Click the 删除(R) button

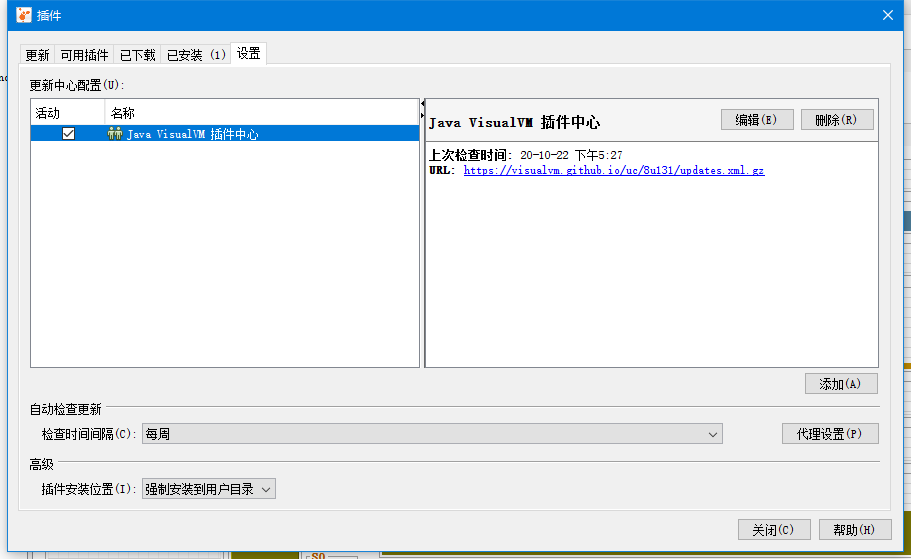(837, 120)
